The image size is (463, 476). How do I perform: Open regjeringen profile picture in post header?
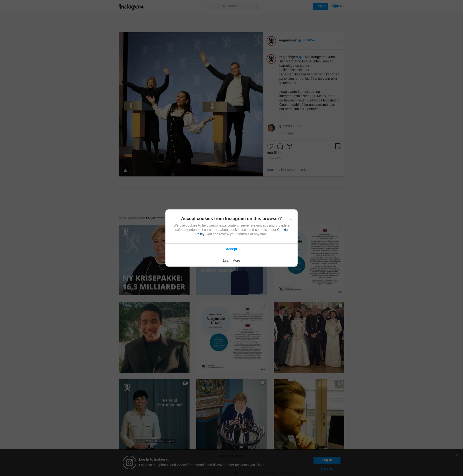(x=271, y=41)
